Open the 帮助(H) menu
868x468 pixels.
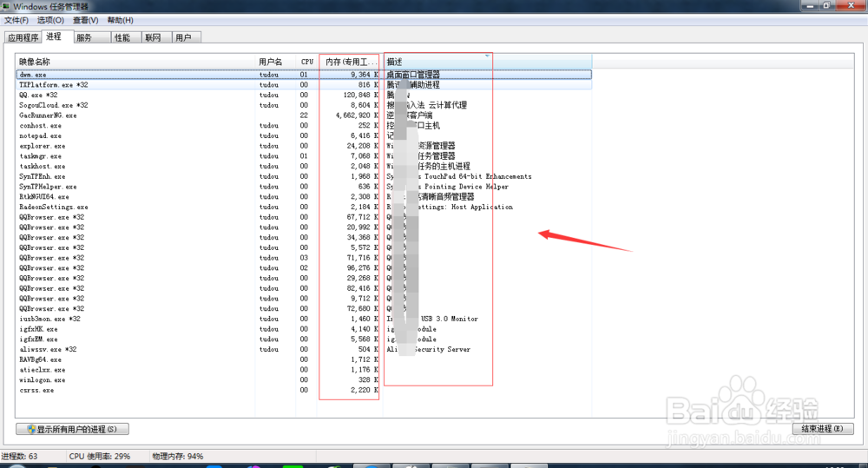tap(120, 21)
